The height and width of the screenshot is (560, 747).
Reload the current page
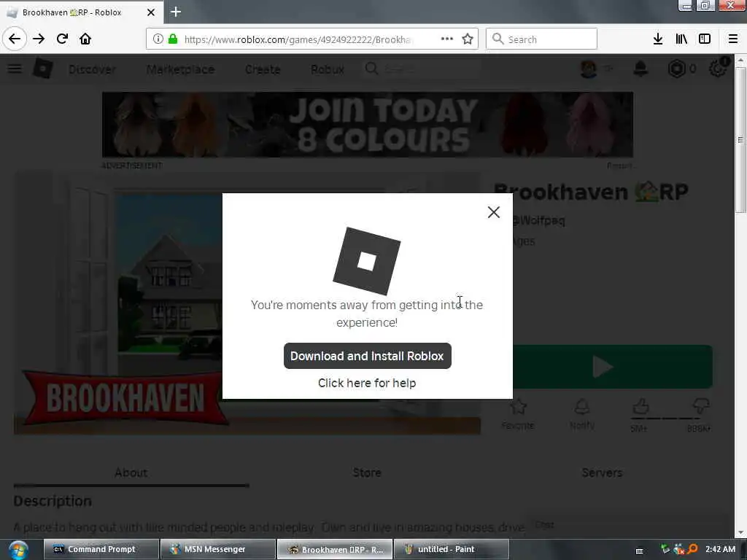pyautogui.click(x=63, y=39)
